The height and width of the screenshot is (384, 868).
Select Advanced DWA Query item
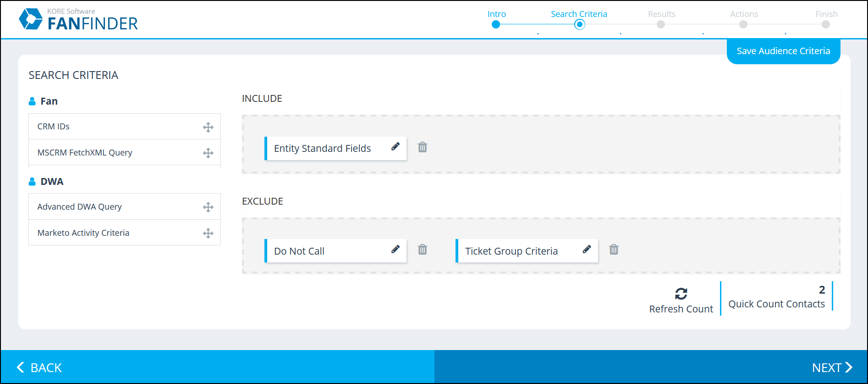coord(125,207)
